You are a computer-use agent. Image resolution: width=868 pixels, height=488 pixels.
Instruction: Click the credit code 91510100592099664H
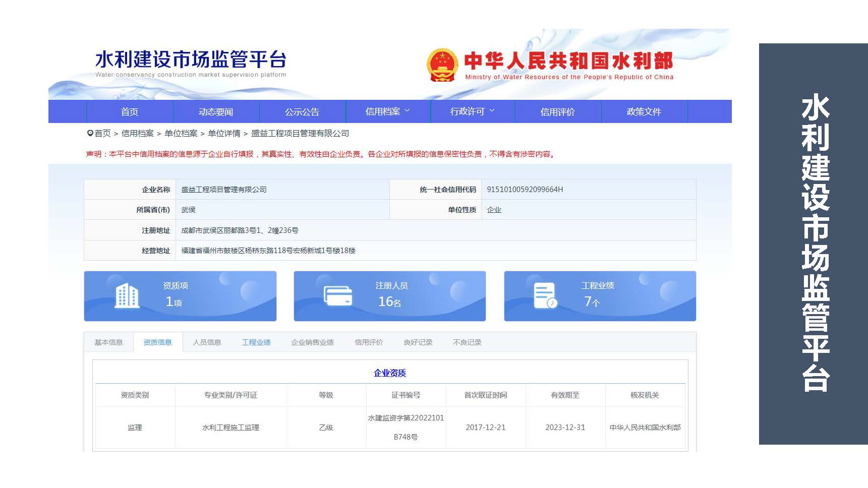coord(525,190)
